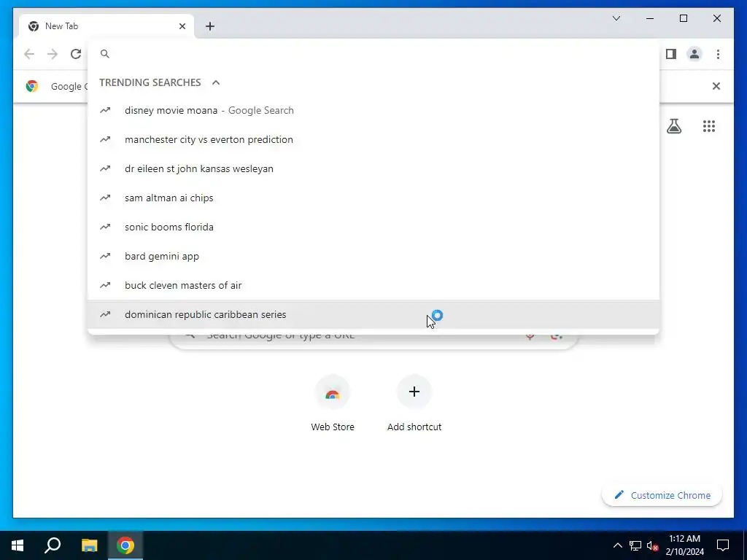Minimize the Chrome window
Screen dimensions: 747x560
pyautogui.click(x=650, y=18)
